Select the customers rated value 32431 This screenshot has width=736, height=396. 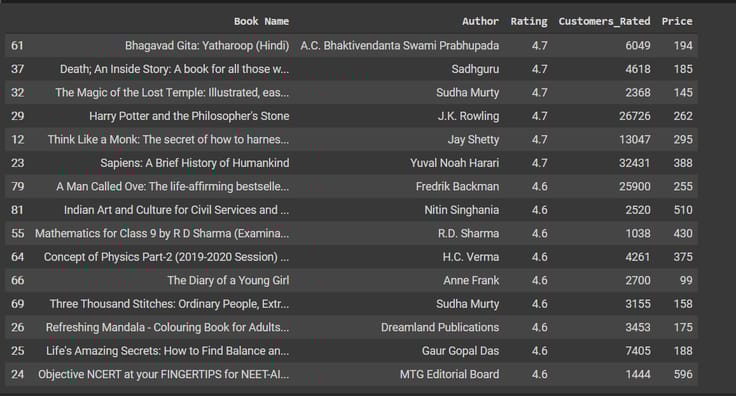pyautogui.click(x=635, y=163)
